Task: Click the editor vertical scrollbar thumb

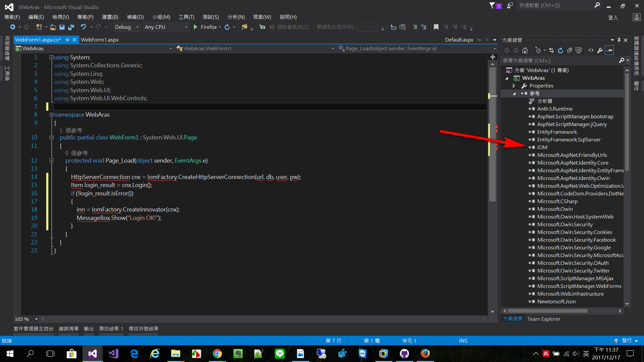Action: [x=492, y=134]
